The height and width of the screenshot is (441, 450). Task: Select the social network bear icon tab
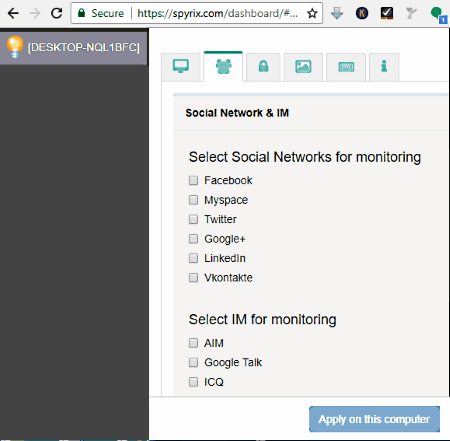coord(223,66)
